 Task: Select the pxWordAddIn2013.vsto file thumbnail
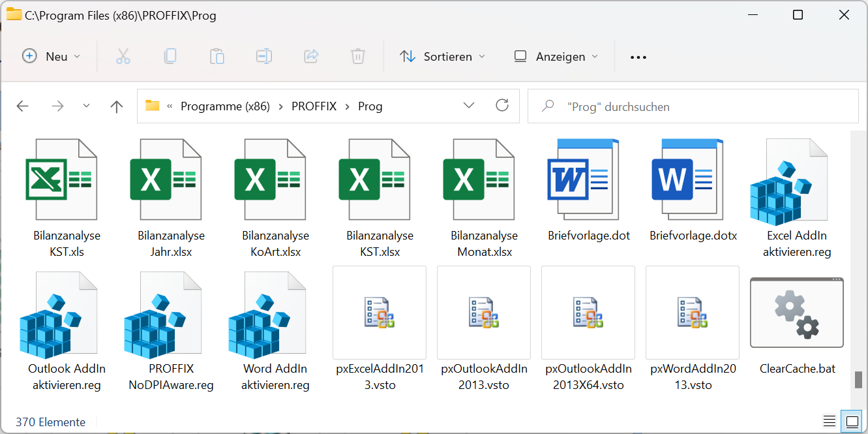tap(693, 312)
